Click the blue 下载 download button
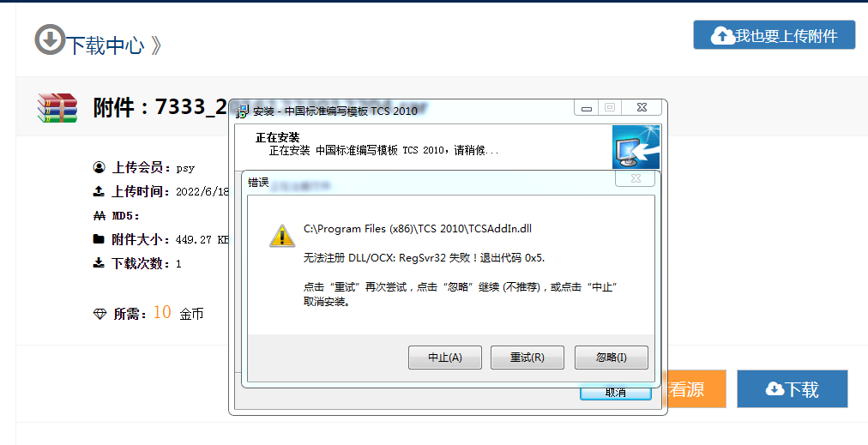The width and height of the screenshot is (868, 445). (793, 388)
